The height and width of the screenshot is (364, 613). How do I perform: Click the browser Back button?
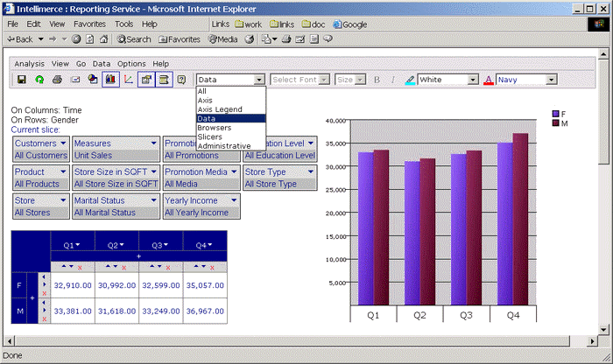point(21,39)
